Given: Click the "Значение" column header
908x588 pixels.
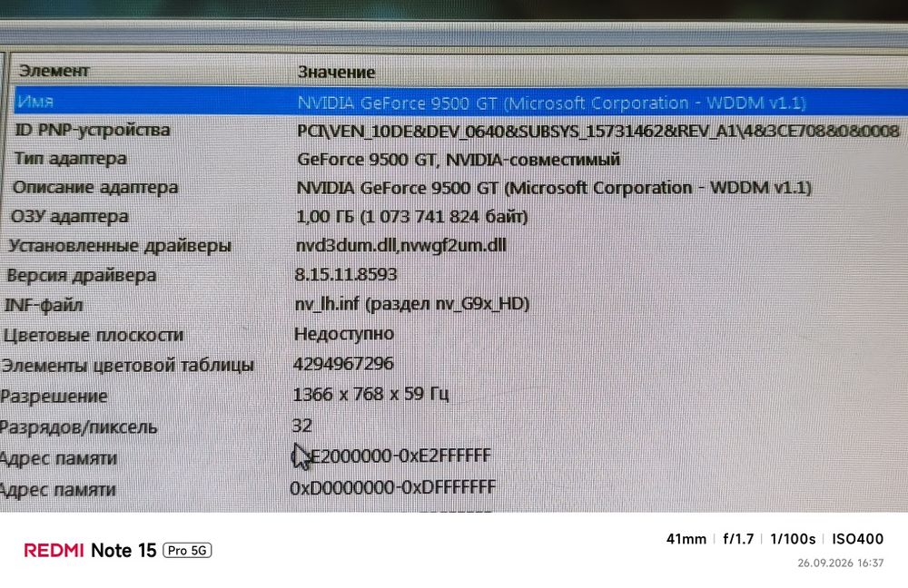Looking at the screenshot, I should (x=337, y=73).
